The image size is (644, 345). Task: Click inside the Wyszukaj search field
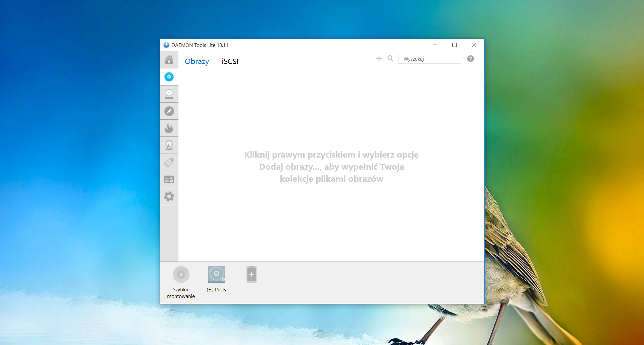429,59
